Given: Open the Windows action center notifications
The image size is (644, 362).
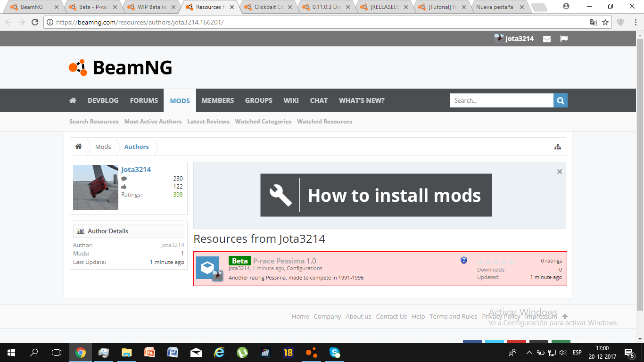Looking at the screenshot, I should (629, 353).
